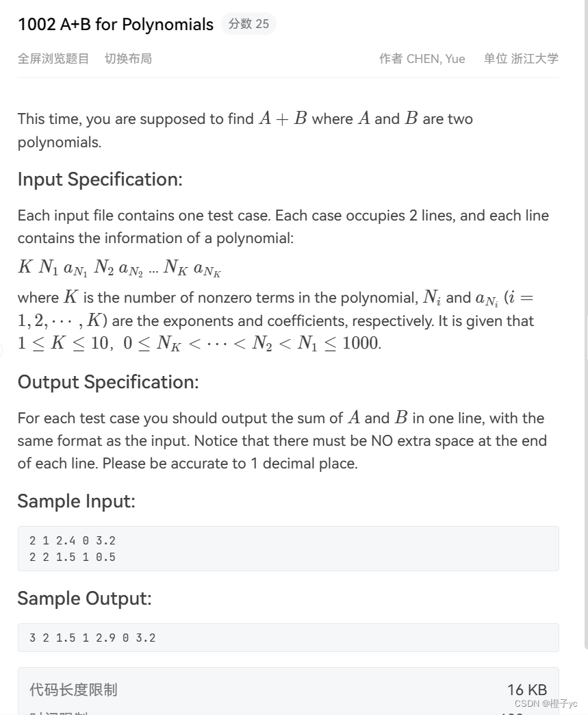
Task: Select author name CHEN, Yue
Action: pos(437,59)
